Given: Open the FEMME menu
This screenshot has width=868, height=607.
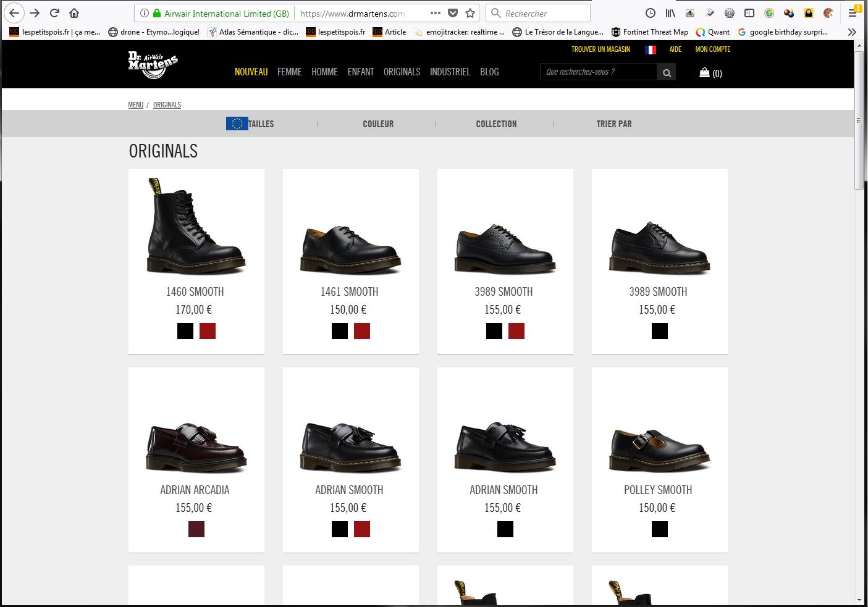Looking at the screenshot, I should (290, 72).
